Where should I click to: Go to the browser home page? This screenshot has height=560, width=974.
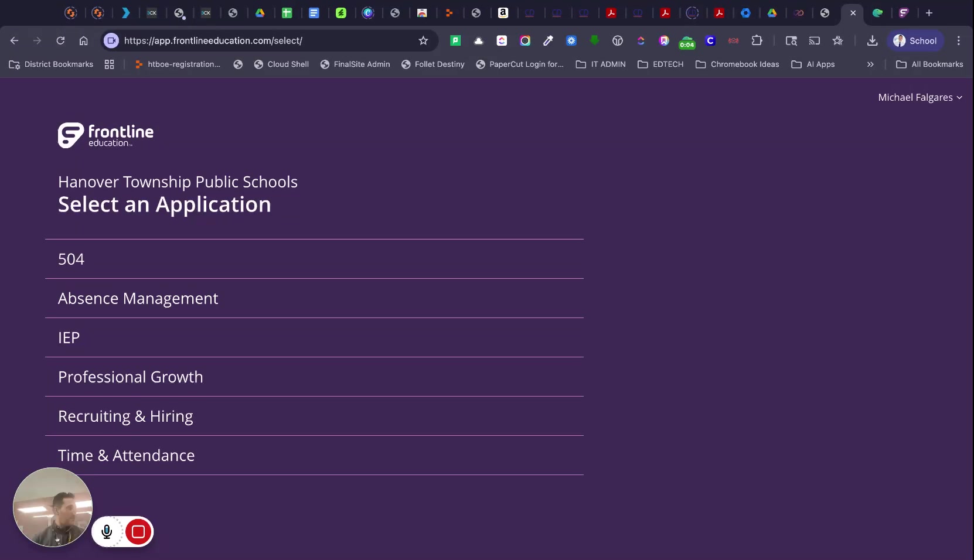[x=84, y=40]
